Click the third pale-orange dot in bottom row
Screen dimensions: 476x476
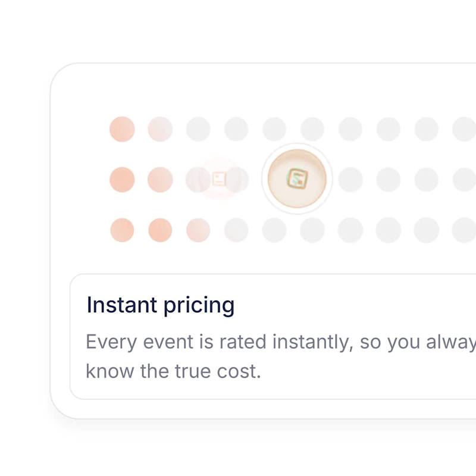pyautogui.click(x=198, y=230)
